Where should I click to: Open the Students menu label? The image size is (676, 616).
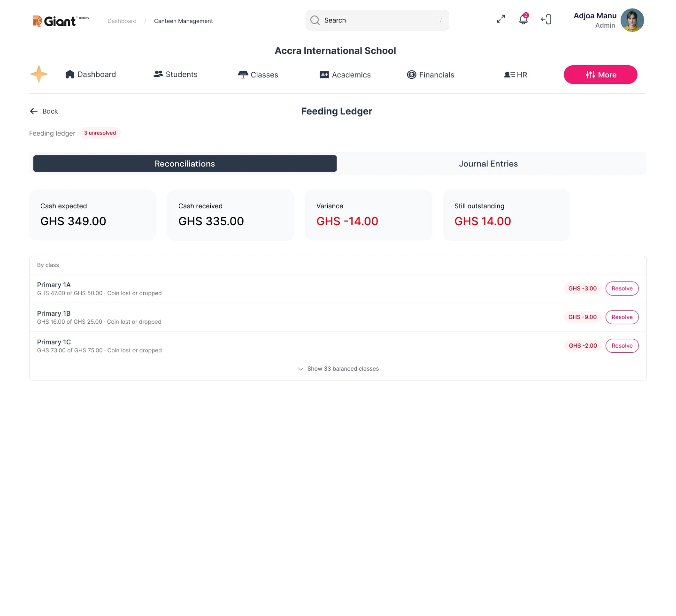click(182, 74)
